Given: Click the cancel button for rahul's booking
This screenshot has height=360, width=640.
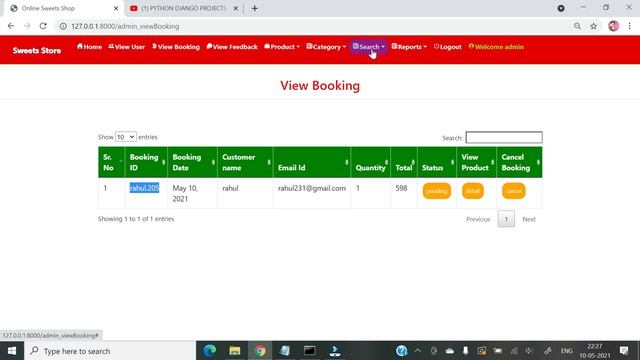Looking at the screenshot, I should point(513,191).
